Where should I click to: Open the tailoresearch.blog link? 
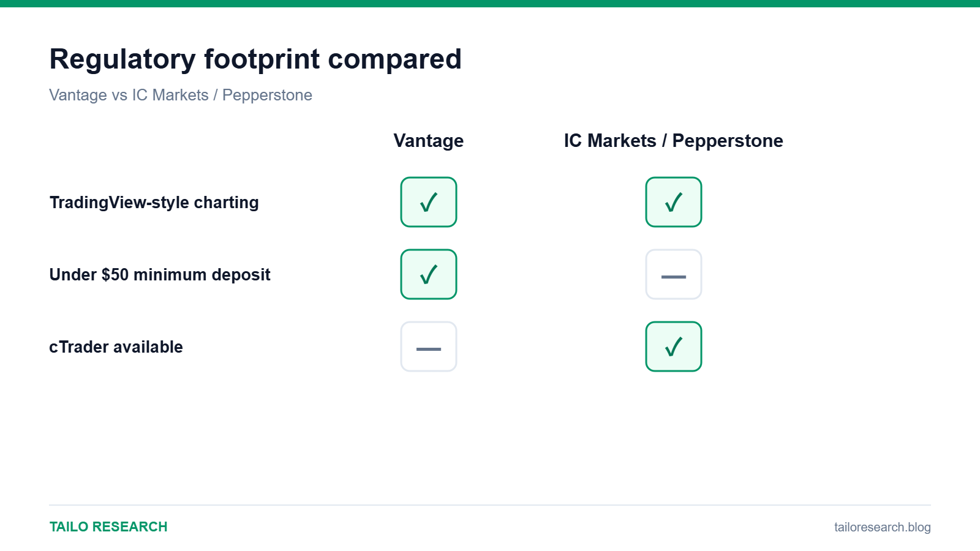click(x=882, y=527)
